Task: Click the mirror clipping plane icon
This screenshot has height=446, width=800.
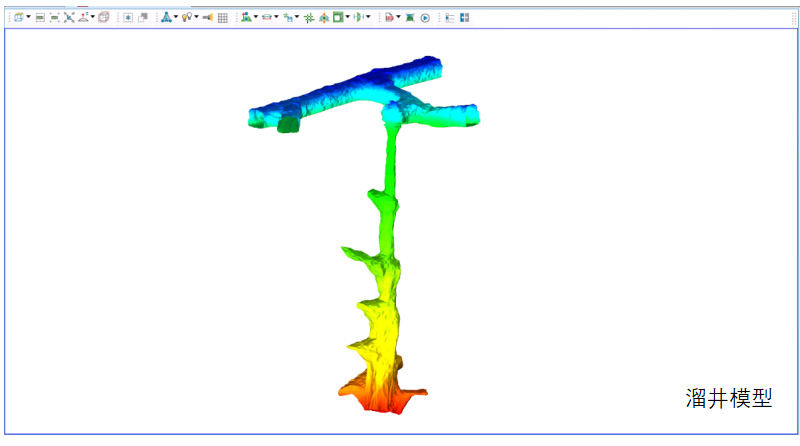Action: pyautogui.click(x=359, y=17)
